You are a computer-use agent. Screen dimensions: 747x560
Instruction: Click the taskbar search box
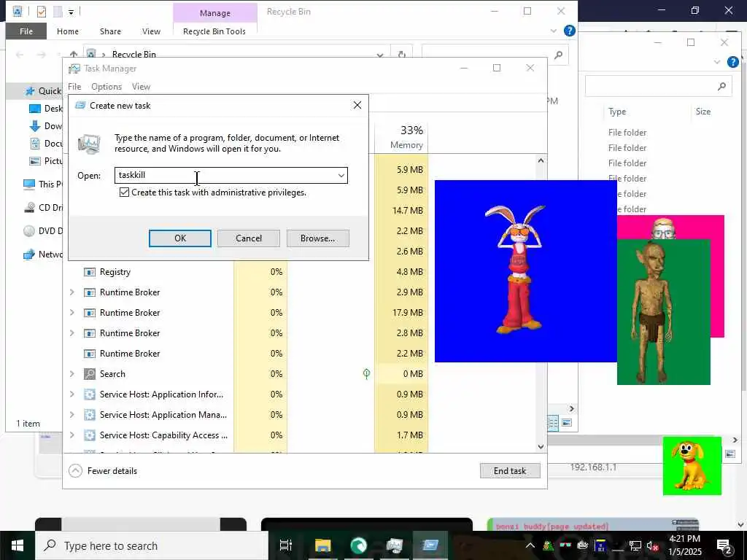(152, 545)
